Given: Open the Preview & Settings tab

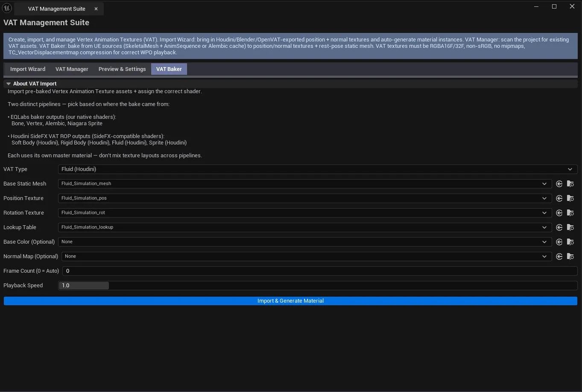Looking at the screenshot, I should 122,69.
